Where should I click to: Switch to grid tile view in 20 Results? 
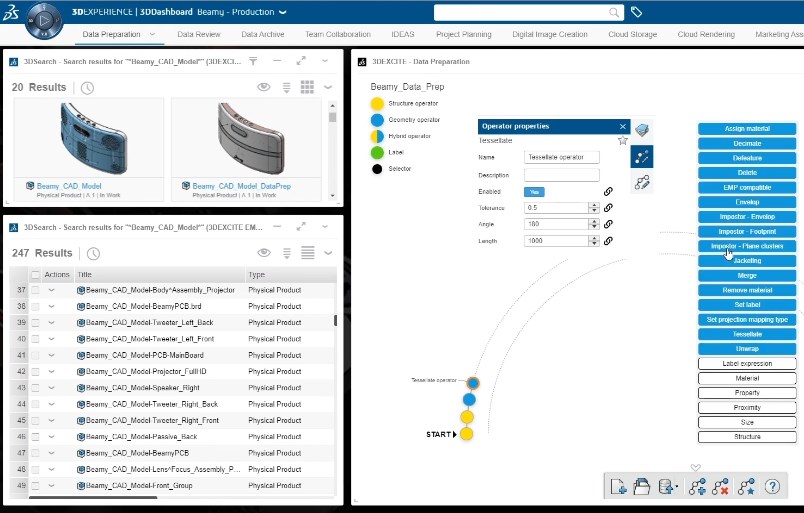pyautogui.click(x=307, y=87)
